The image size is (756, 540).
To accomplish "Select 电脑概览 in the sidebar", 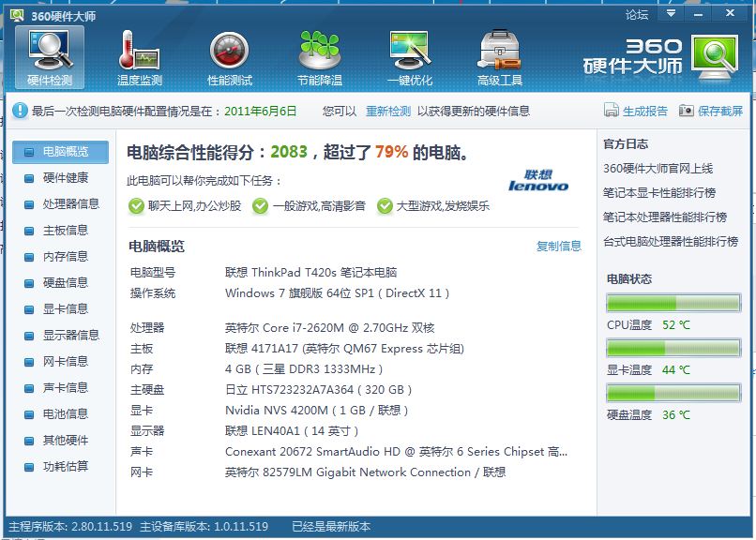I will [x=60, y=152].
